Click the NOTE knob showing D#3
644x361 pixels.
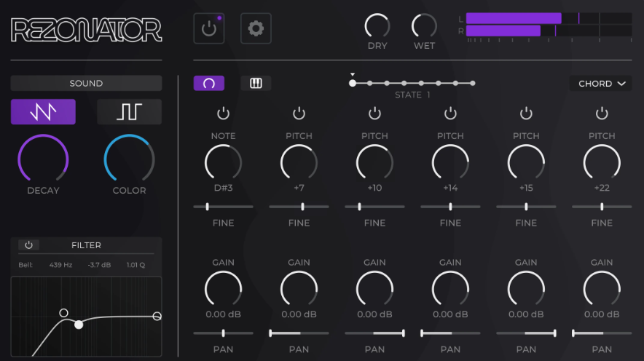point(224,162)
